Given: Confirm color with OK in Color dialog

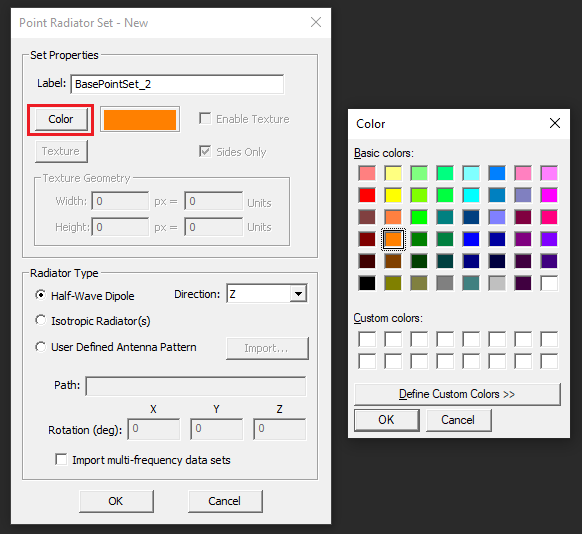Looking at the screenshot, I should click(x=386, y=420).
